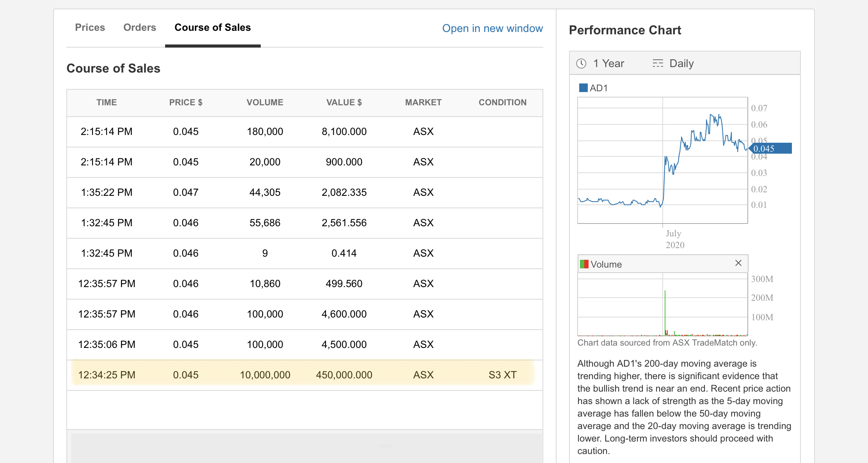Click the AD1 series label
This screenshot has height=463, width=868.
(598, 88)
